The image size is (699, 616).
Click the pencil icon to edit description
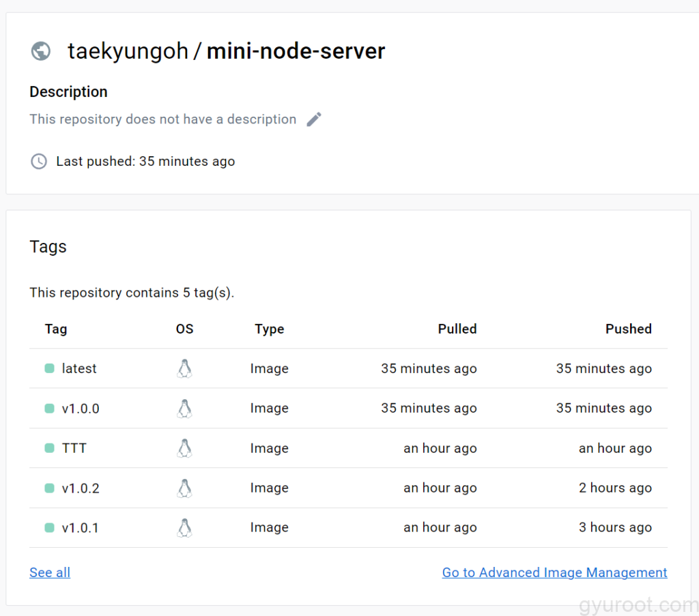(314, 119)
